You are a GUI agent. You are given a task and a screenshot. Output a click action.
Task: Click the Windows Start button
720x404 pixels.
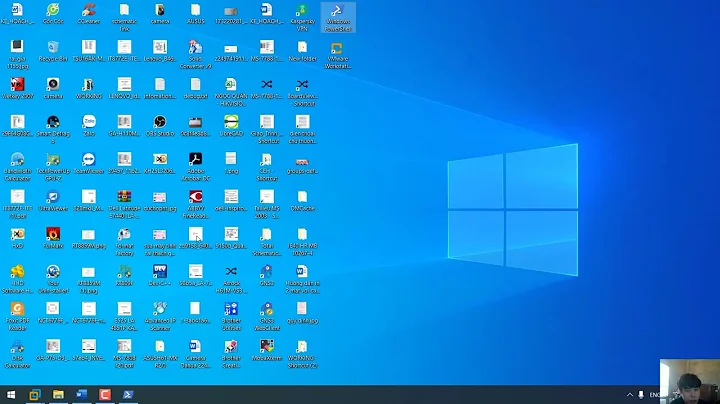[x=11, y=394]
